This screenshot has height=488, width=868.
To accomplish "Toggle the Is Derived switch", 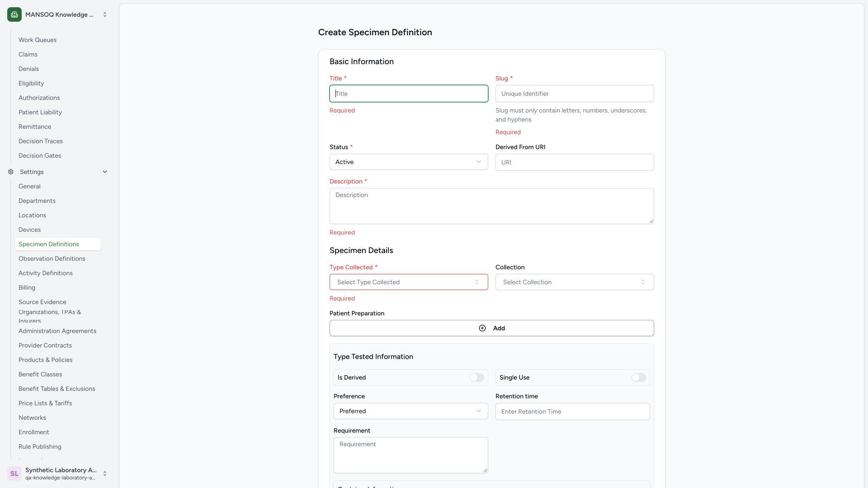I will coord(476,377).
